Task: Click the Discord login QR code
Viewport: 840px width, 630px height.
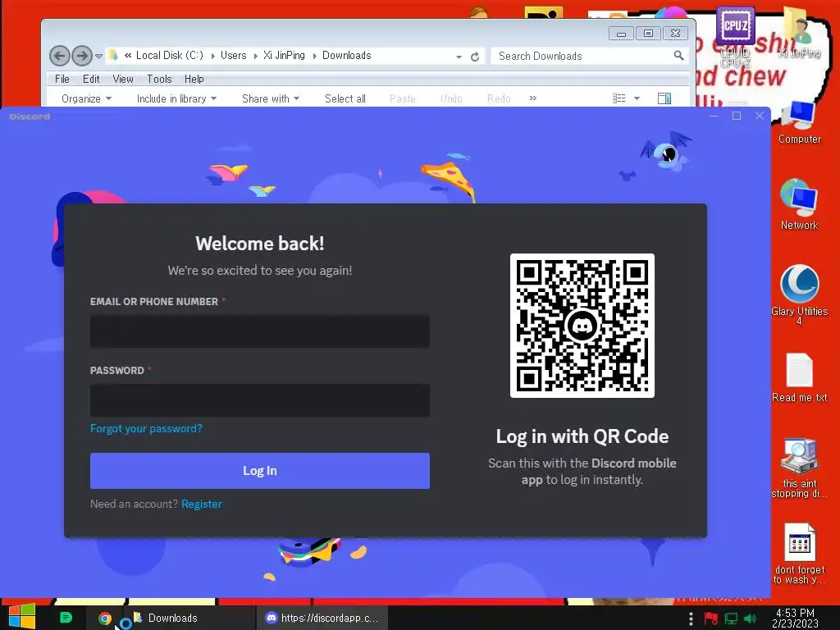Action: pos(582,326)
